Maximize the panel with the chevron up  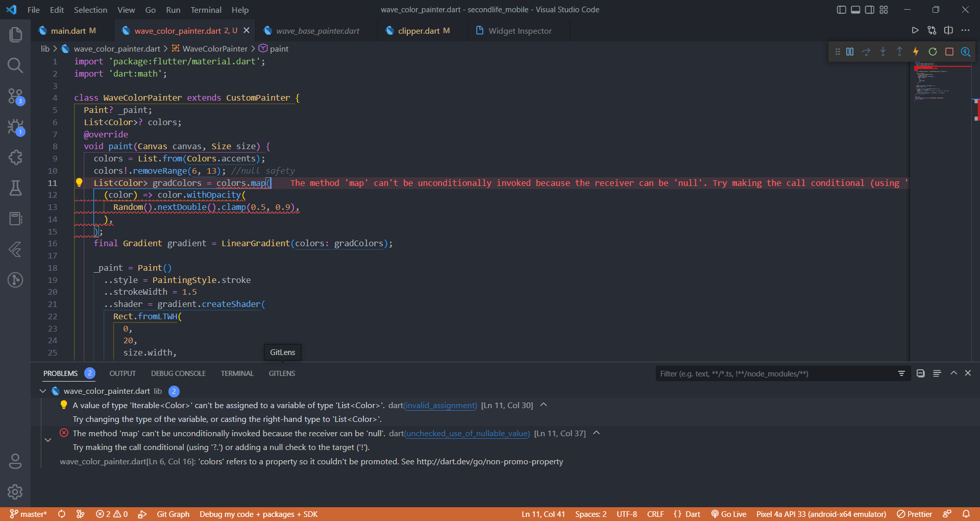pos(953,373)
